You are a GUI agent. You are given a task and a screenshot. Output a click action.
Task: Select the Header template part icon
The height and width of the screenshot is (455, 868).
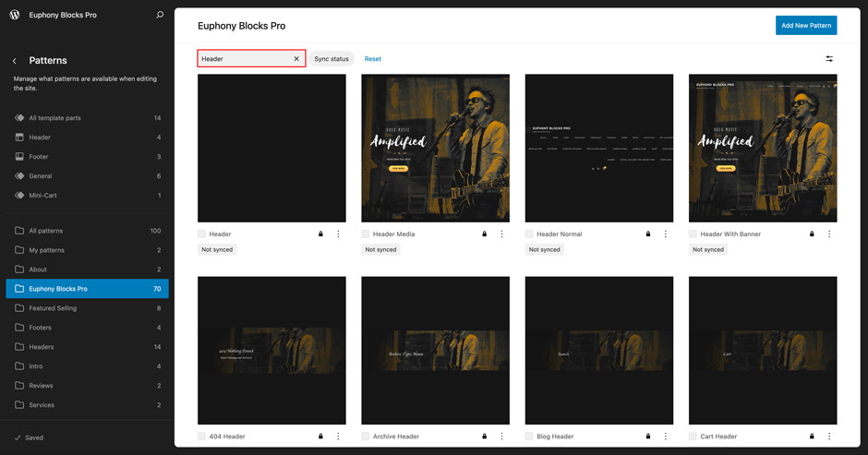[19, 138]
